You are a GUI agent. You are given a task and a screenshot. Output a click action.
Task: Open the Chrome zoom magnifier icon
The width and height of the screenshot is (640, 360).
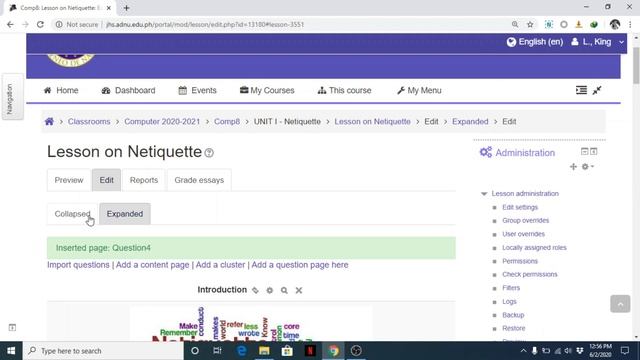pos(515,24)
